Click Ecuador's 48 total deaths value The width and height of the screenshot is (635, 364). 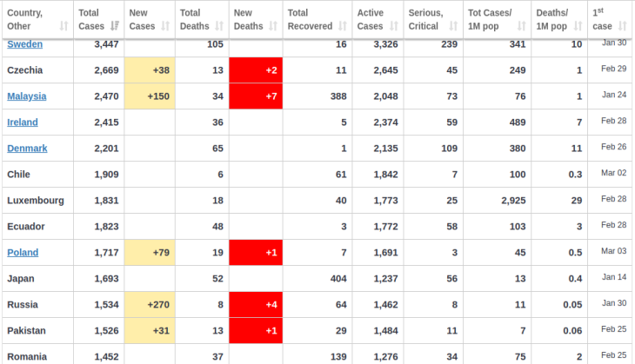click(x=217, y=227)
